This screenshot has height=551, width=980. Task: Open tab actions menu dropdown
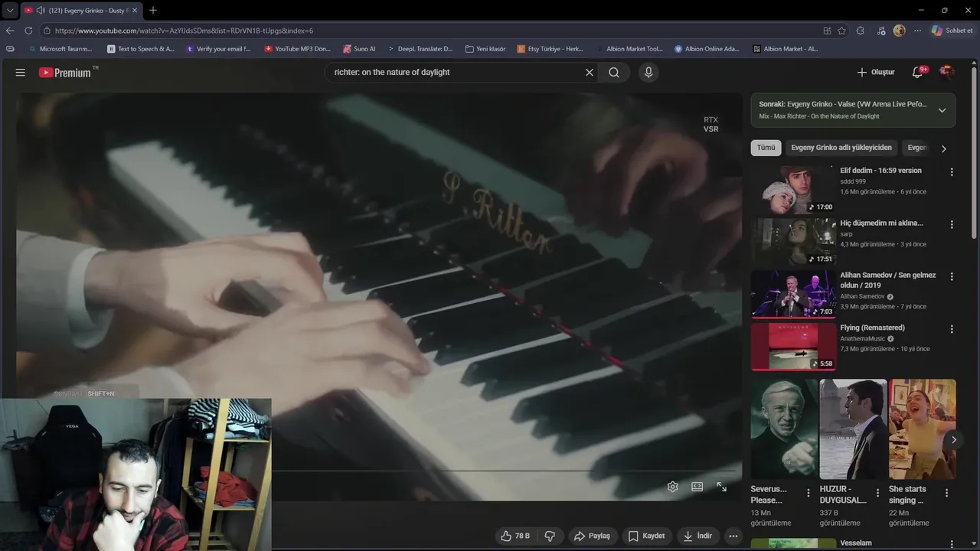(x=10, y=11)
